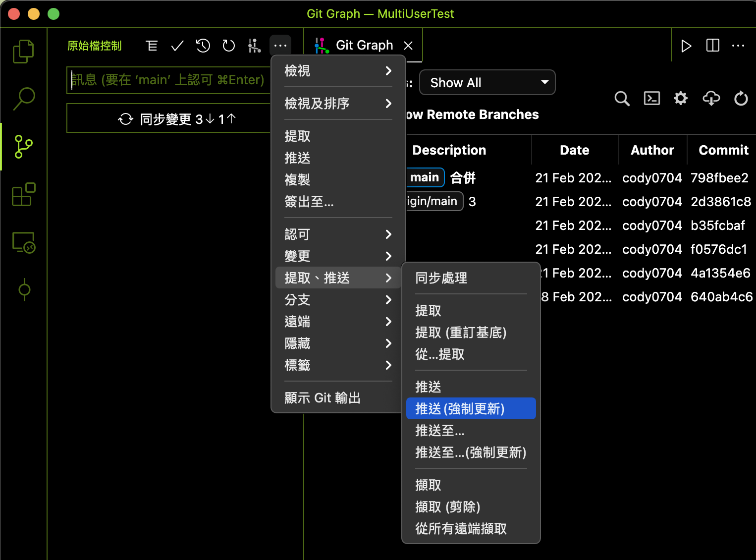The width and height of the screenshot is (756, 560).
Task: Select commit hash b35fcbaf
Action: pos(718,225)
